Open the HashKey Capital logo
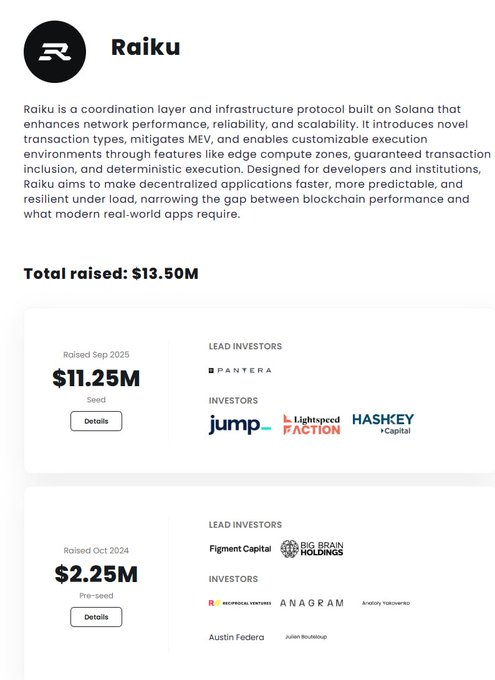 (383, 424)
